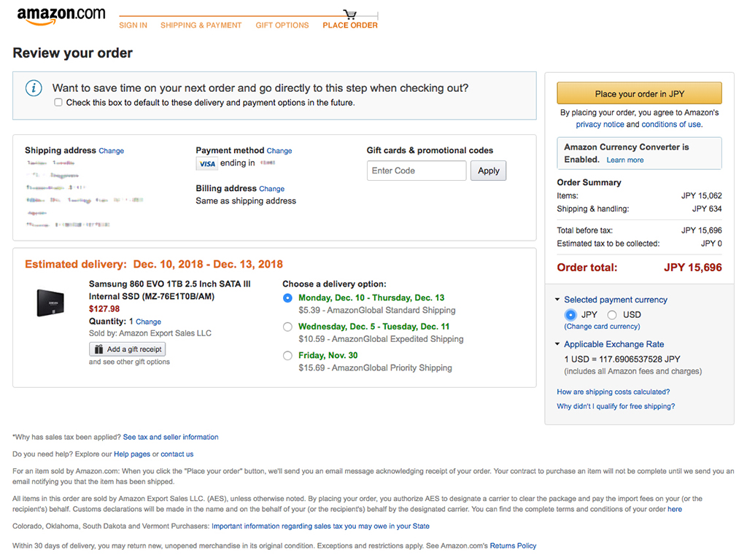Go to Shipping & Payment step
747x560 pixels.
201,26
